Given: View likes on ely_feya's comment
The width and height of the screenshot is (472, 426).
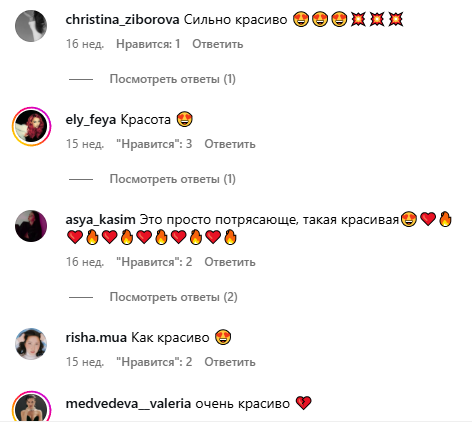Looking at the screenshot, I should coord(154,144).
